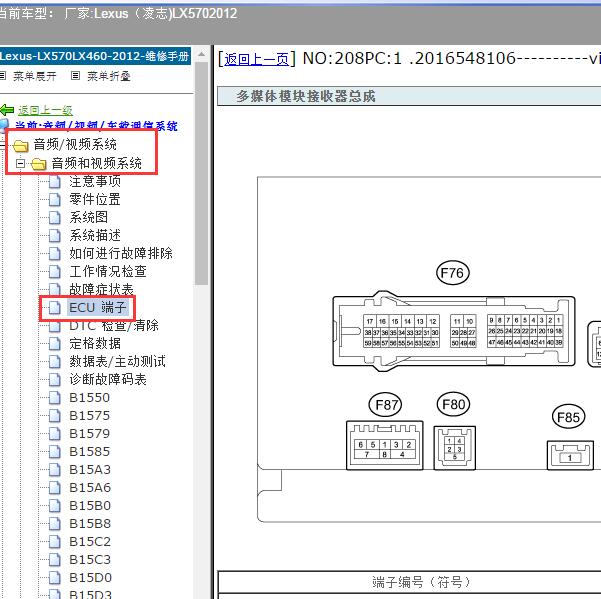601x599 pixels.
Task: Select the 音频和视频系统 folder entry
Action: 97,163
